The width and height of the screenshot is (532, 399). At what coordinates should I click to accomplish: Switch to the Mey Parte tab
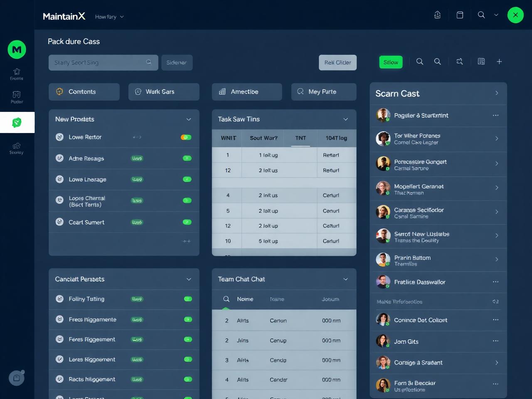tap(324, 92)
